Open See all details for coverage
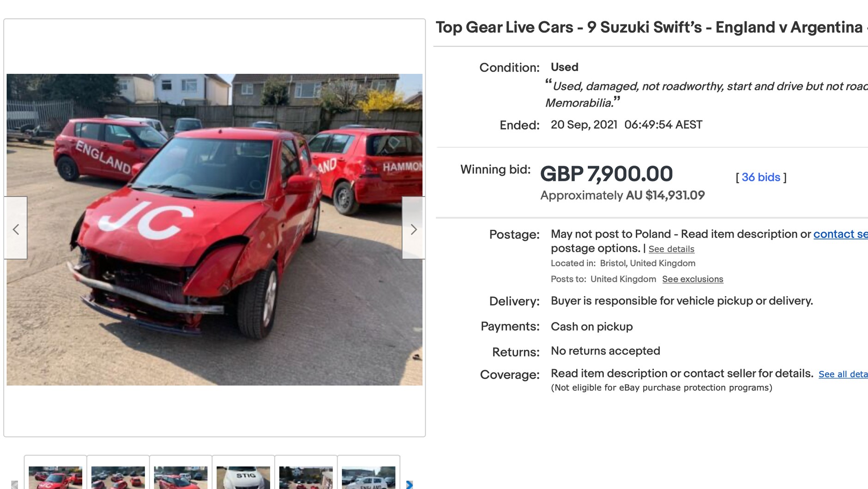Screen dimensions: 868x489 click(x=843, y=374)
